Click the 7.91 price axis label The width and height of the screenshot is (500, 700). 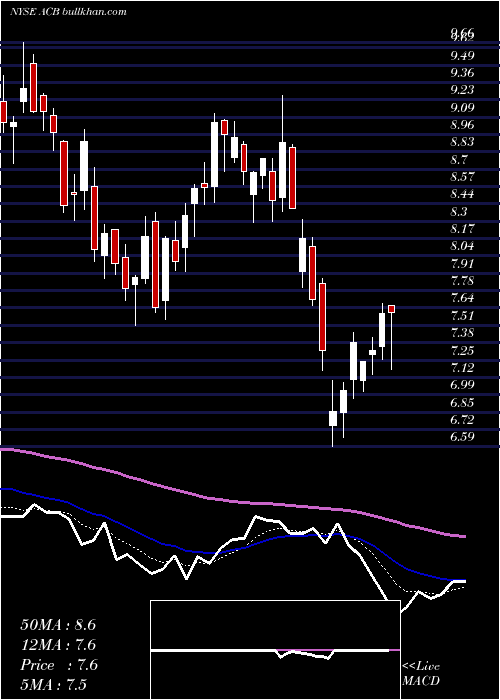(x=462, y=264)
